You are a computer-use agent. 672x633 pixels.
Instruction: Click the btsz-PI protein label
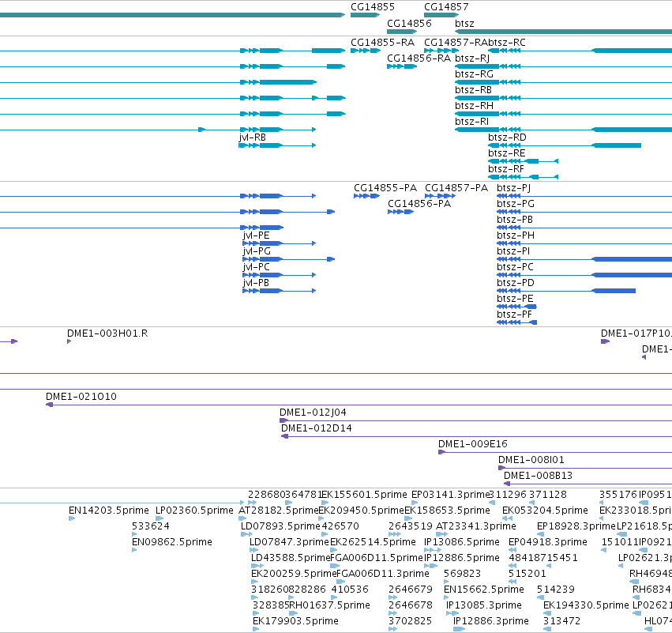tap(513, 251)
